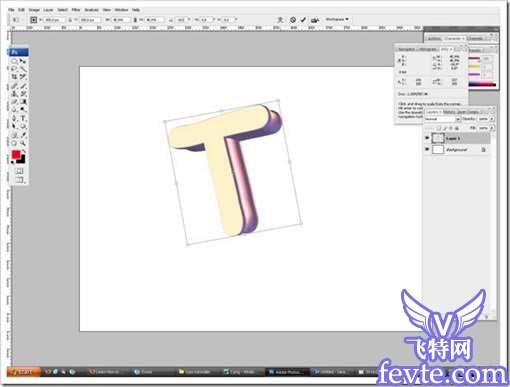510x387 pixels.
Task: Select the Eyedropper tool
Action: click(23, 135)
